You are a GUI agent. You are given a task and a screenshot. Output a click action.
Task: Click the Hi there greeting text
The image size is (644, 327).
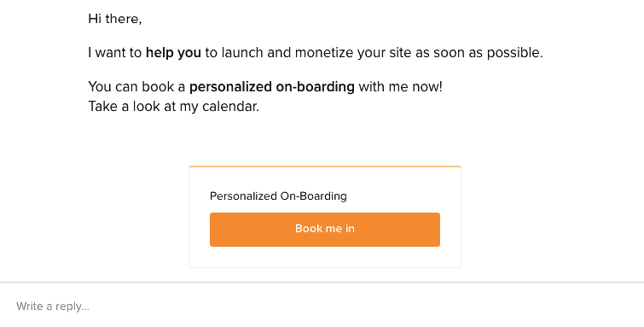pos(115,19)
